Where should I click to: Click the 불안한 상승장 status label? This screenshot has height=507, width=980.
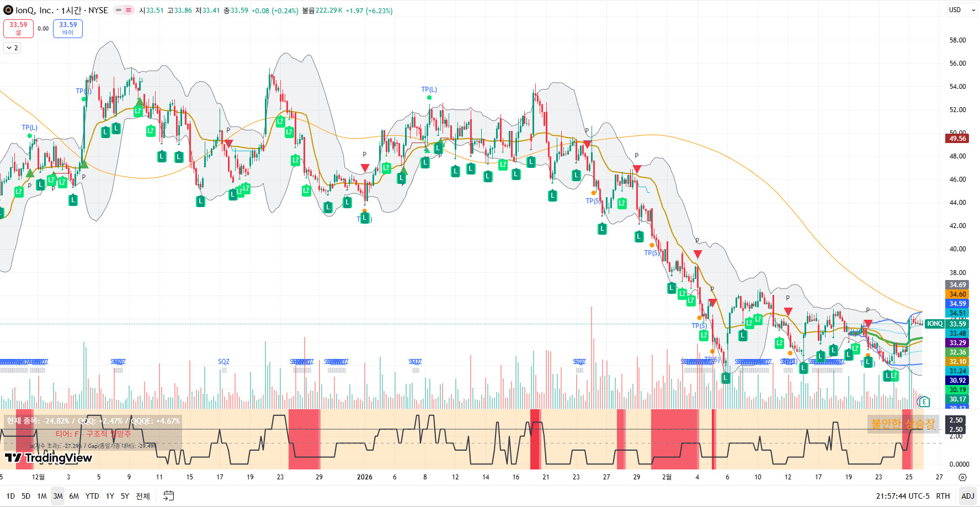coord(903,424)
